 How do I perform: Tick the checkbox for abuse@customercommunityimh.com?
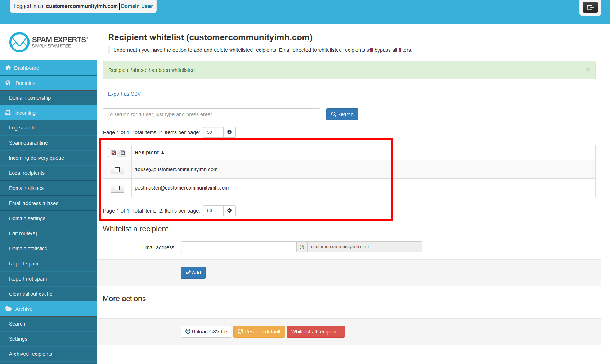click(117, 169)
